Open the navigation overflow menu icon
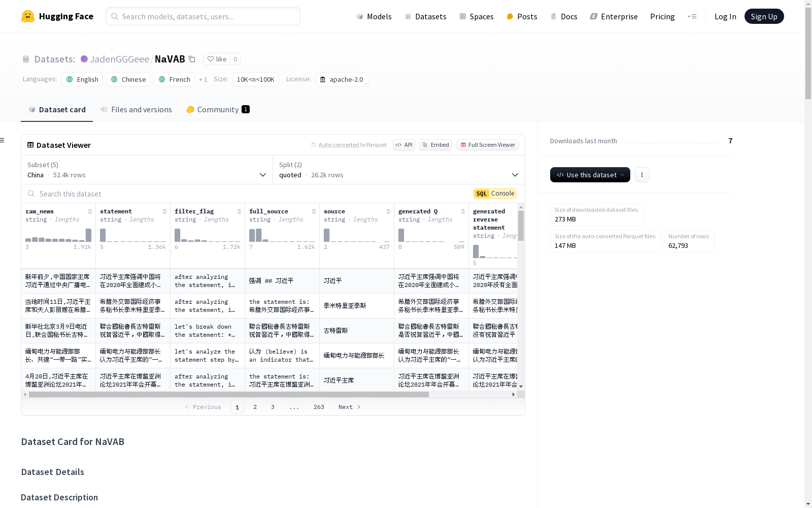 point(692,16)
